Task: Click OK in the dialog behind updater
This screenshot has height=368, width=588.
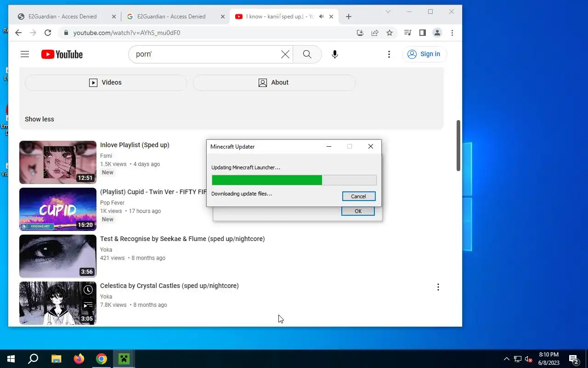Action: pos(358,211)
